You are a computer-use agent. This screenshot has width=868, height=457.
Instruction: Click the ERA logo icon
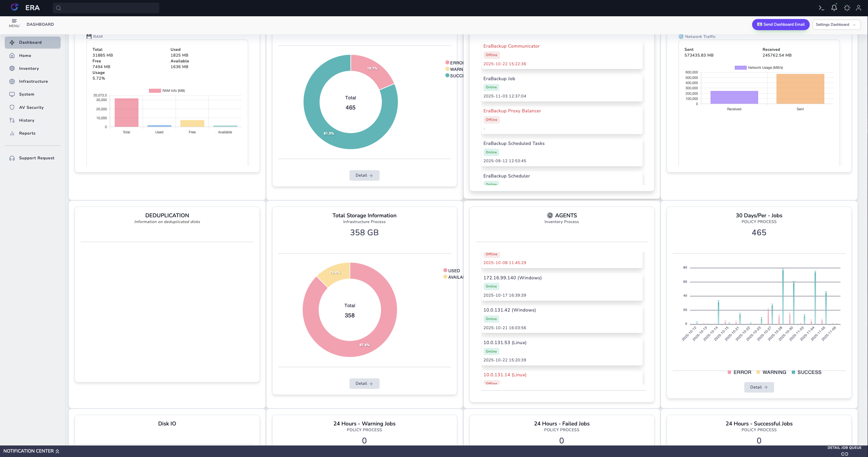point(14,7)
